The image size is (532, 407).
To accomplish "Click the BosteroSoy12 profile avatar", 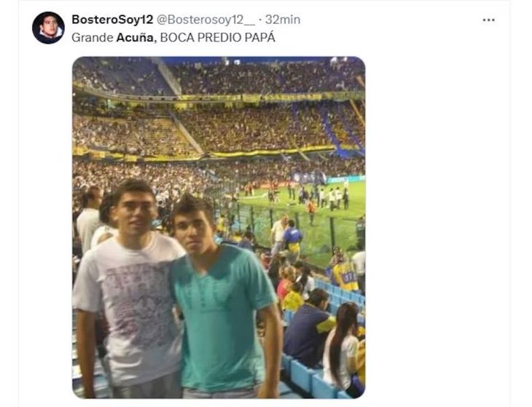I will pyautogui.click(x=48, y=28).
